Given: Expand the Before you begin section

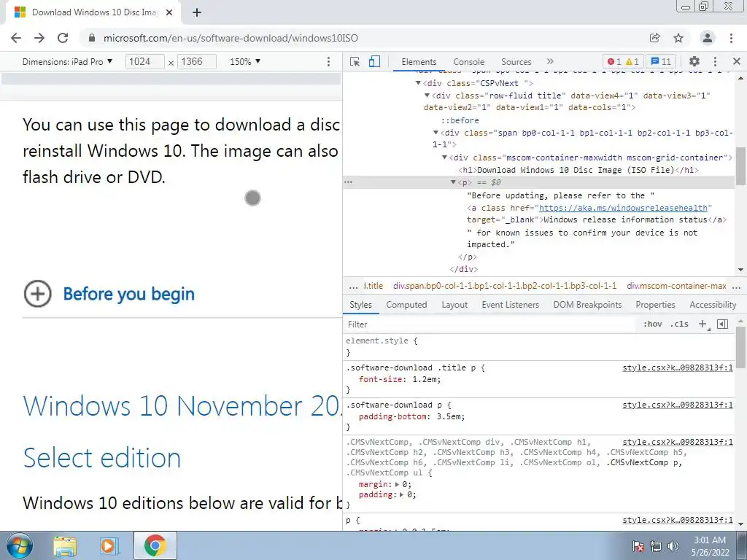Looking at the screenshot, I should pyautogui.click(x=109, y=294).
